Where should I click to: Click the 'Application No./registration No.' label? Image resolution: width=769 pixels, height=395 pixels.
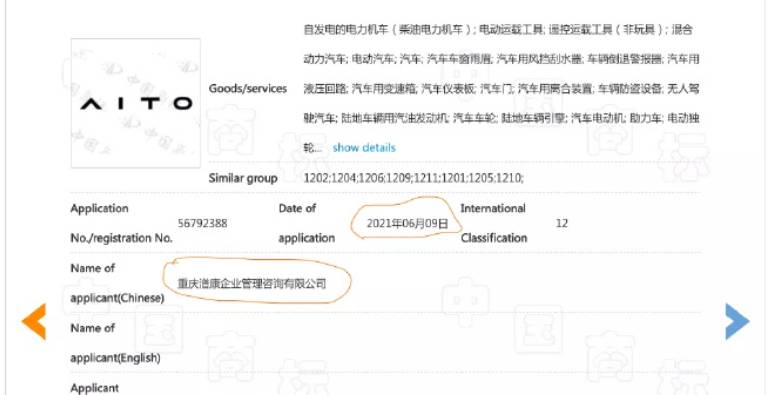coord(121,223)
